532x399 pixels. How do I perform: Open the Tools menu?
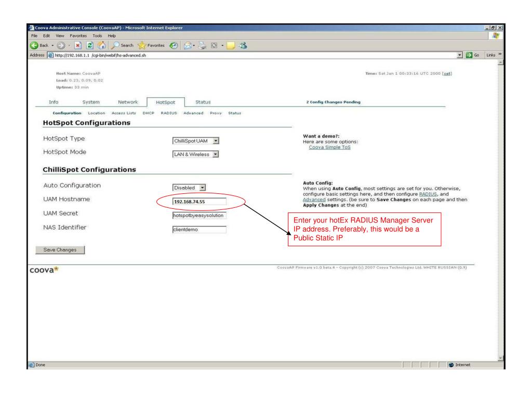[x=97, y=36]
